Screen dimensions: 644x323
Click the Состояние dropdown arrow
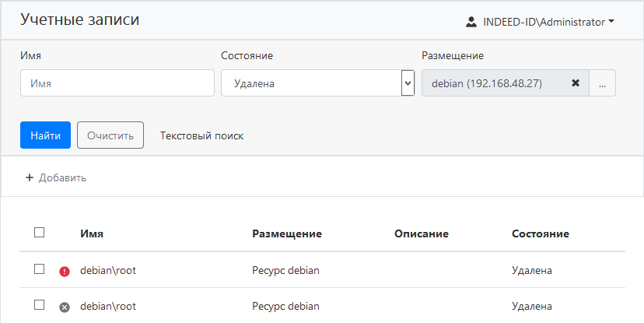pyautogui.click(x=408, y=83)
